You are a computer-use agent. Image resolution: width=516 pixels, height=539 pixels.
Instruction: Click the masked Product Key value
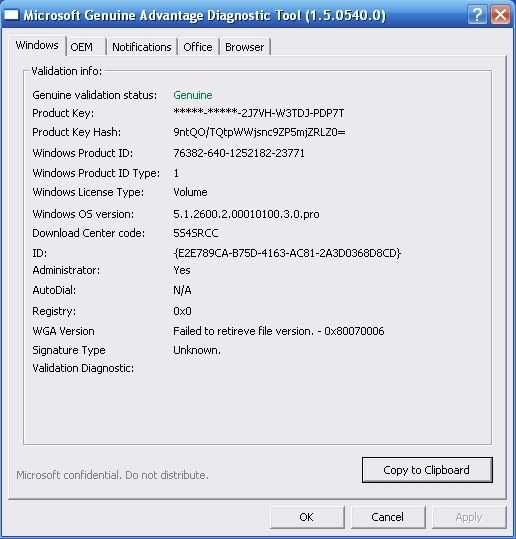tap(259, 113)
